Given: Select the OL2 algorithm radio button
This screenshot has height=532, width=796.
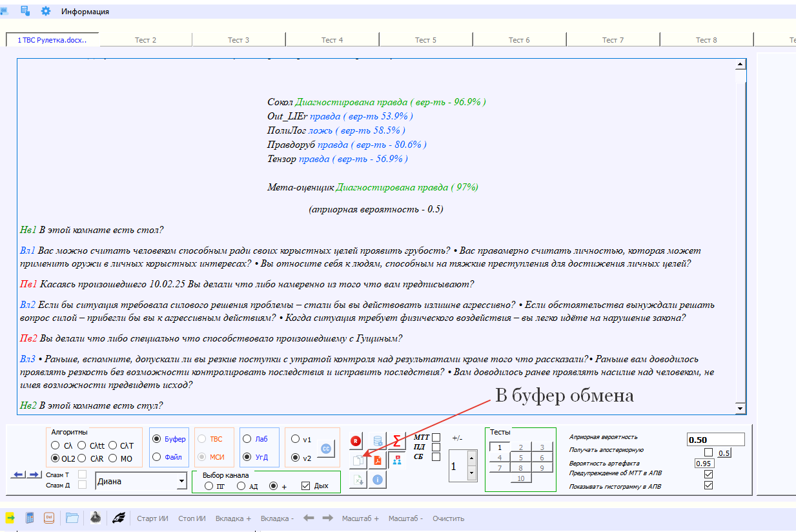Looking at the screenshot, I should 55,458.
